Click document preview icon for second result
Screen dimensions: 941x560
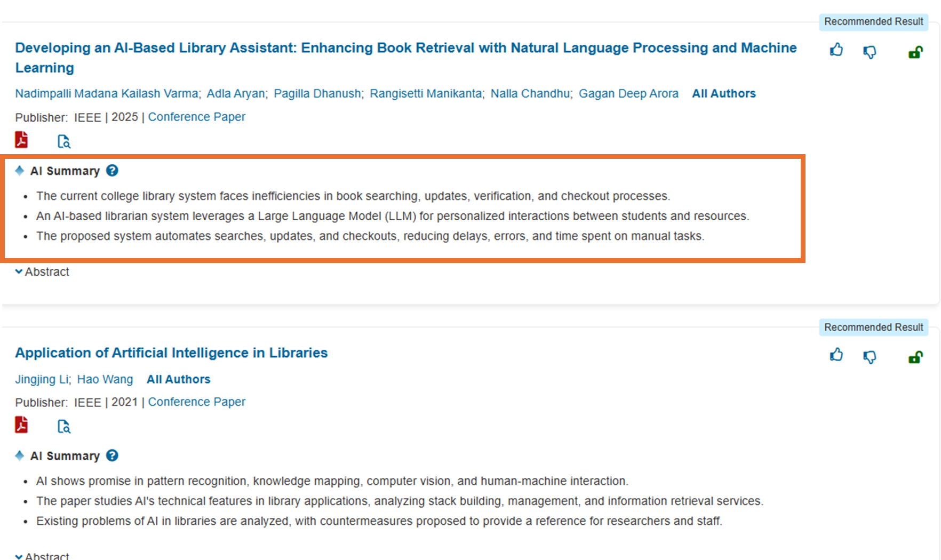pos(63,427)
